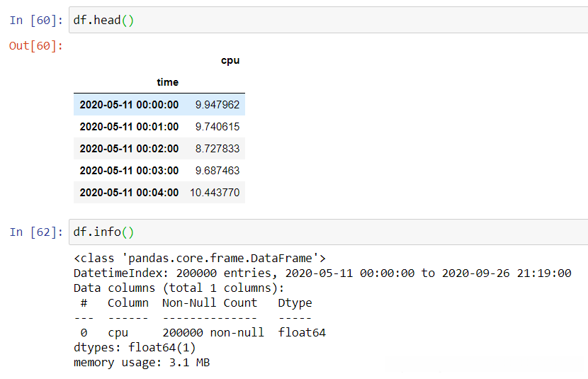Select row index 2020-05-11 00:03:00
Viewport: 588px width, 379px height.
click(x=129, y=171)
